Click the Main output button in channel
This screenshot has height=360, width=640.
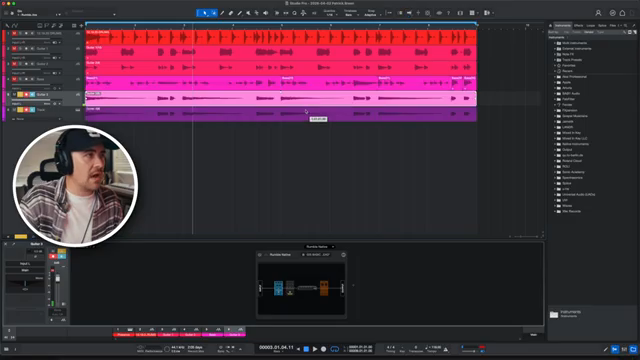coord(25,270)
